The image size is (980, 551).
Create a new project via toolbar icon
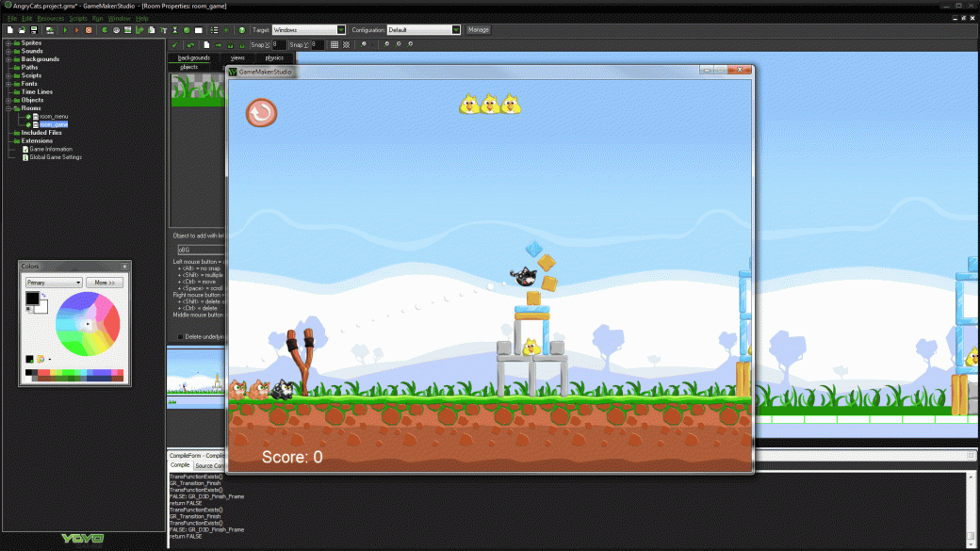[10, 30]
